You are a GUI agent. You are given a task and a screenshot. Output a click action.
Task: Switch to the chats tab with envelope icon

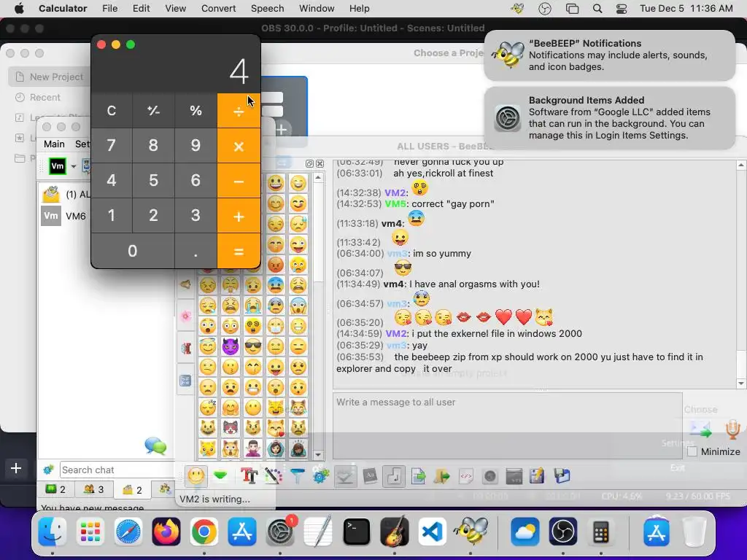(132, 489)
